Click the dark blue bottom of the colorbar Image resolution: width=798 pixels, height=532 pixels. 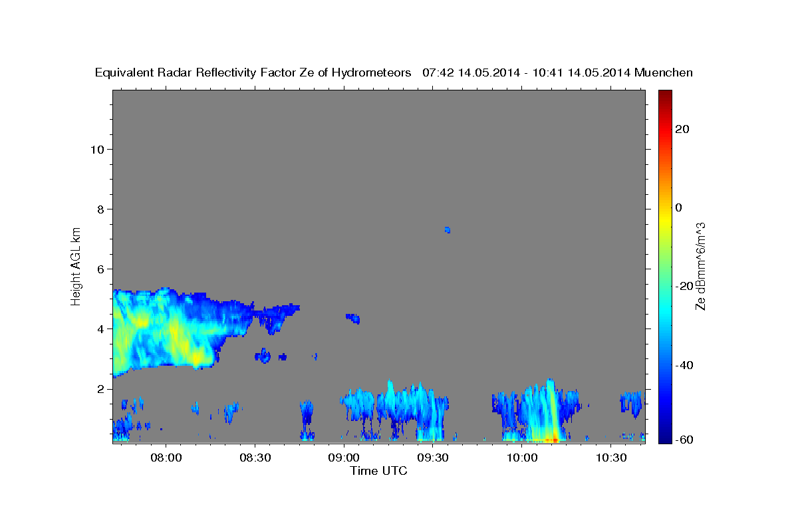(x=665, y=438)
